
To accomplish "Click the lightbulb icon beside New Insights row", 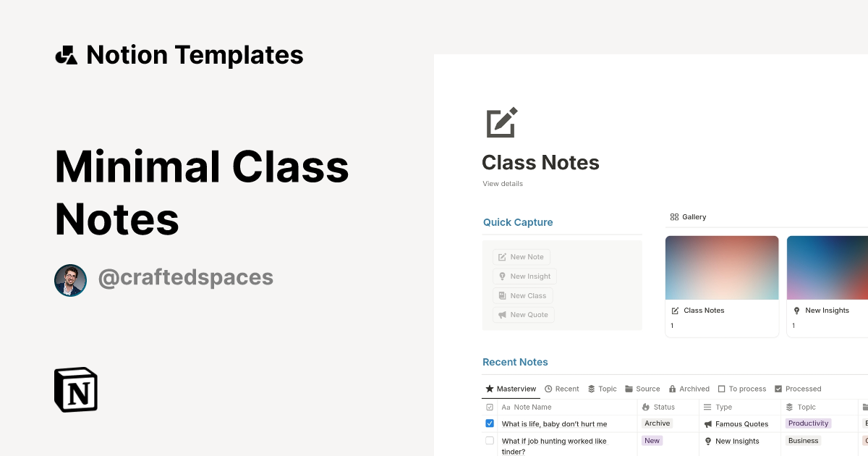I will 708,442.
